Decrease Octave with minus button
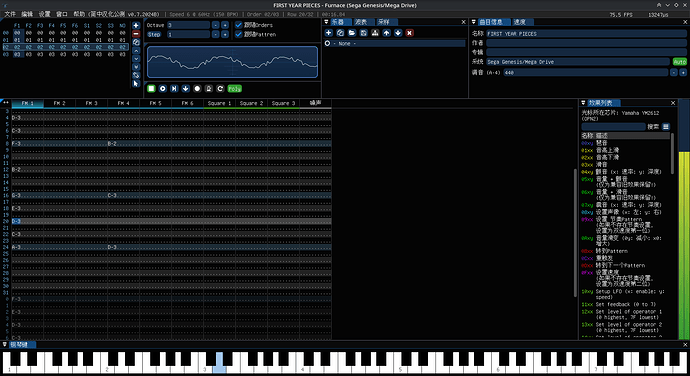Screen dimensions: 690x376 coord(216,25)
